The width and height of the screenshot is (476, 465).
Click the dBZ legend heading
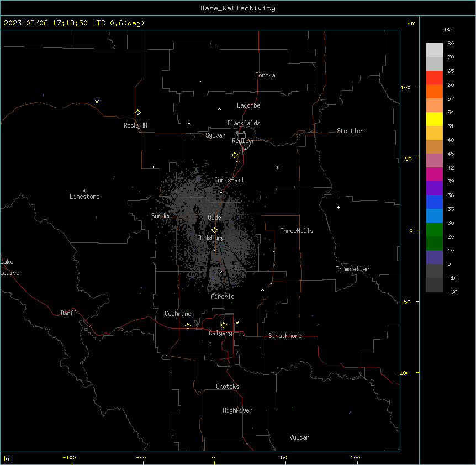(x=447, y=30)
